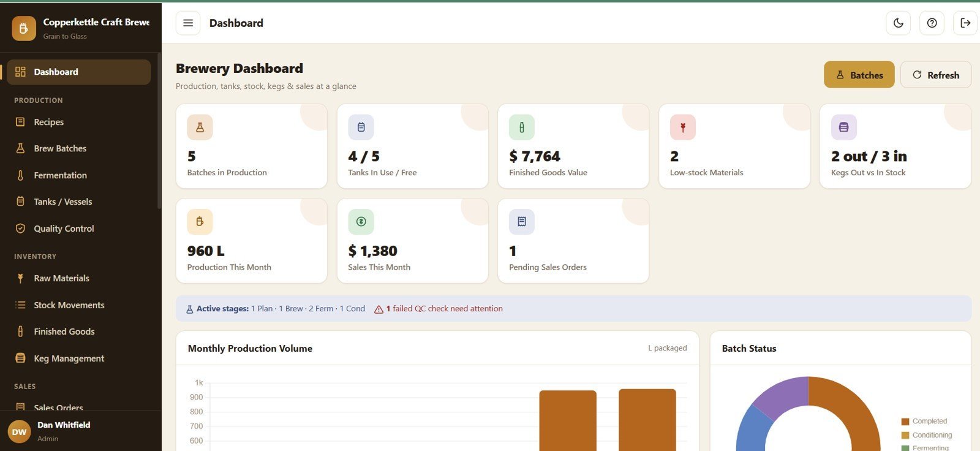Open the 2 Low-stock Materials card
Screen dimensions: 980x451
tap(734, 146)
